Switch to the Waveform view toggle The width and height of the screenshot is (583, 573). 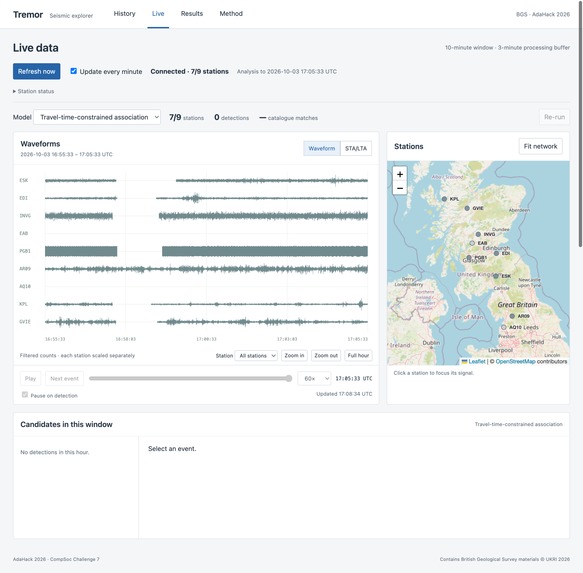(x=322, y=148)
